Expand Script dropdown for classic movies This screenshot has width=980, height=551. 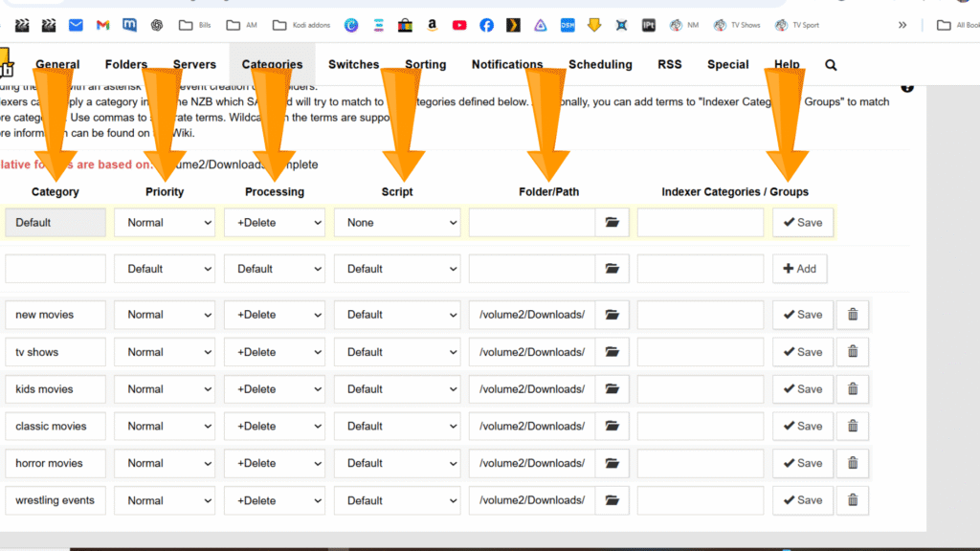397,427
